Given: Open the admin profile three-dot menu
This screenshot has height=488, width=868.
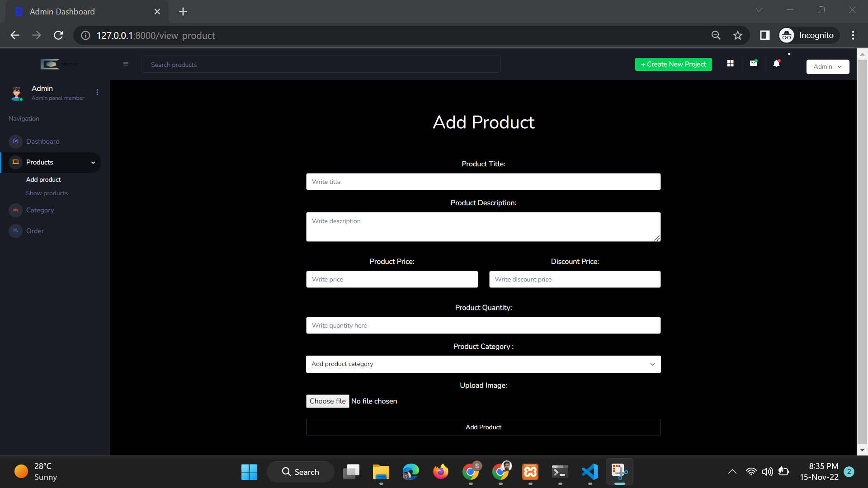Looking at the screenshot, I should [97, 92].
